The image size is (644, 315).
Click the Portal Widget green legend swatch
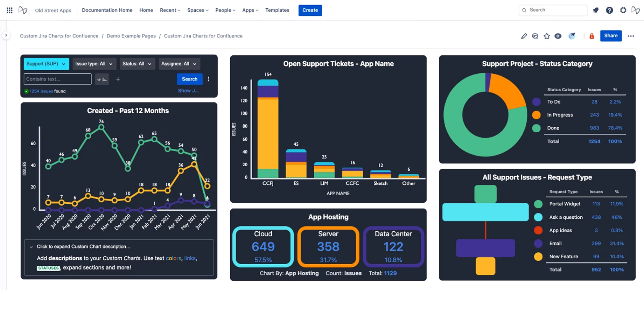coord(538,204)
